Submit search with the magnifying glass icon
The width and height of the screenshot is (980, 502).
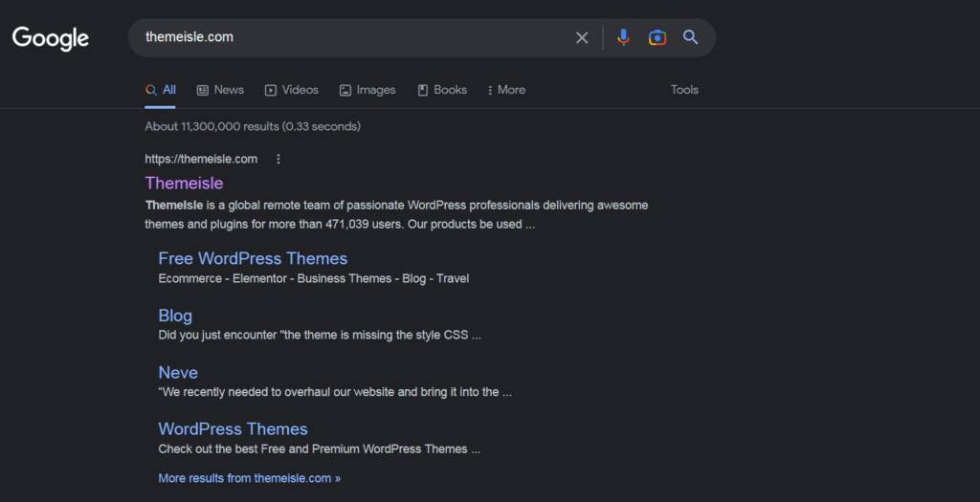click(691, 37)
